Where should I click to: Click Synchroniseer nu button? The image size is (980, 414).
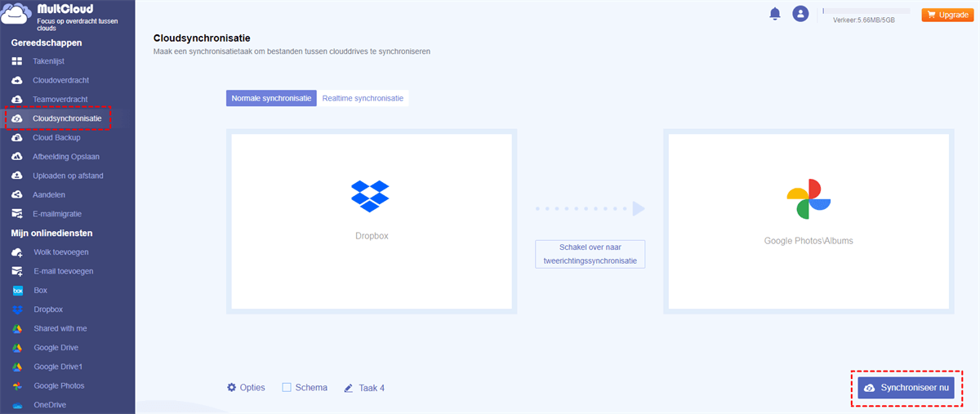[906, 388]
